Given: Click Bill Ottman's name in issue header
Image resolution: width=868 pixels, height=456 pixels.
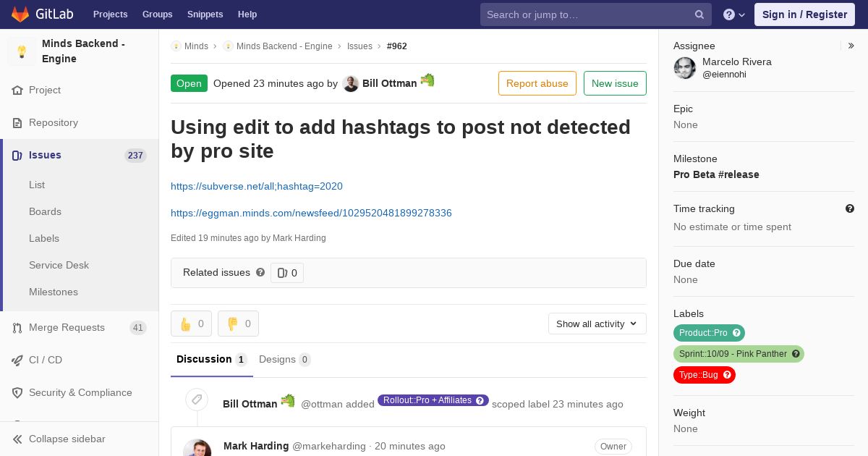Looking at the screenshot, I should click(x=389, y=83).
